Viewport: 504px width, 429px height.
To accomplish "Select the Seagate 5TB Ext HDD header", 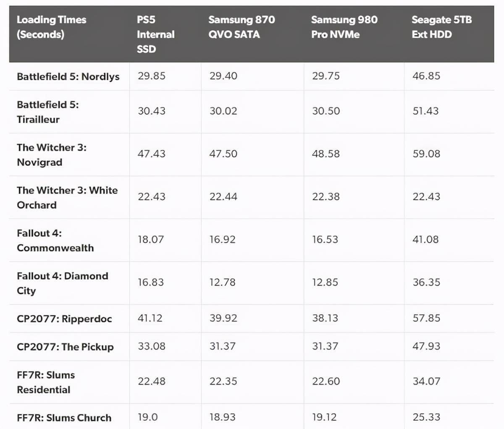I will click(441, 27).
